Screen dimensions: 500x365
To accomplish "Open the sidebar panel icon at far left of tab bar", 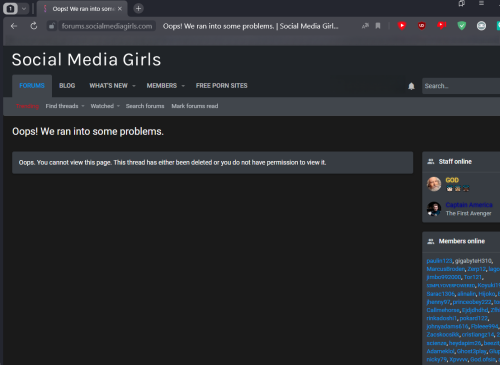I will 10,9.
